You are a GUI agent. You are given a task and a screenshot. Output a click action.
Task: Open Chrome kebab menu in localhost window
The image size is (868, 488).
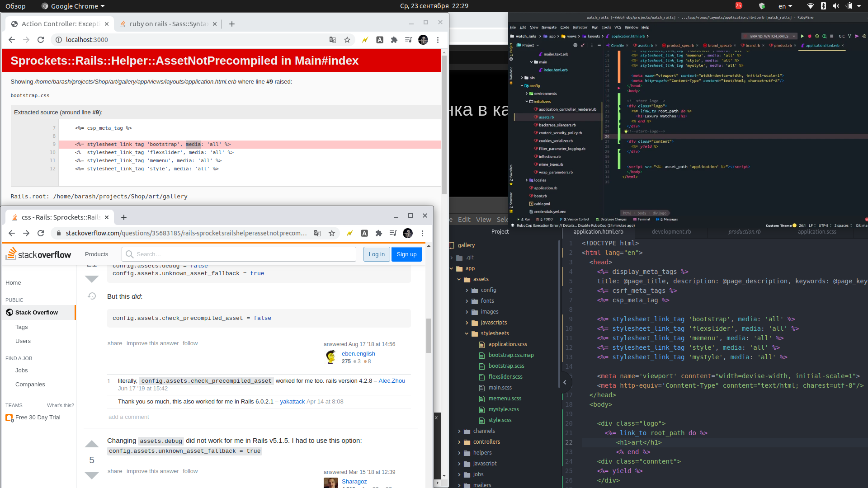pyautogui.click(x=438, y=40)
